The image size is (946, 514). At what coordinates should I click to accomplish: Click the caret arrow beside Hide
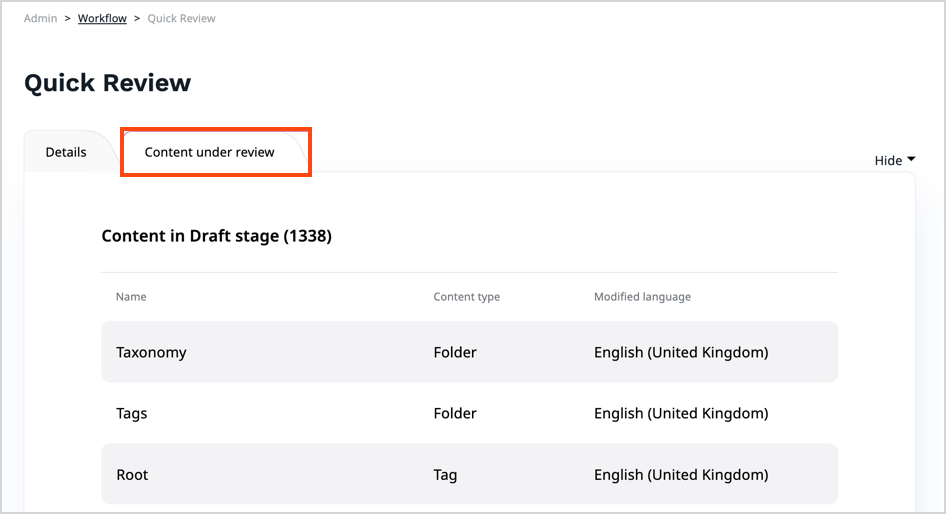(911, 160)
